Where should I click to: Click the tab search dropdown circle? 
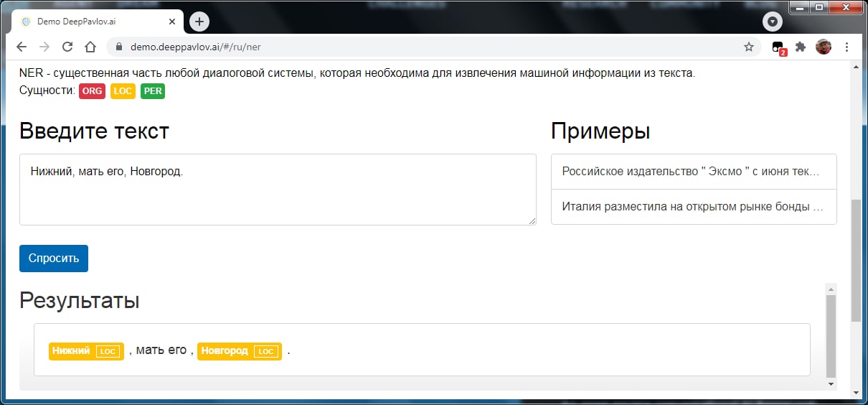pyautogui.click(x=772, y=22)
